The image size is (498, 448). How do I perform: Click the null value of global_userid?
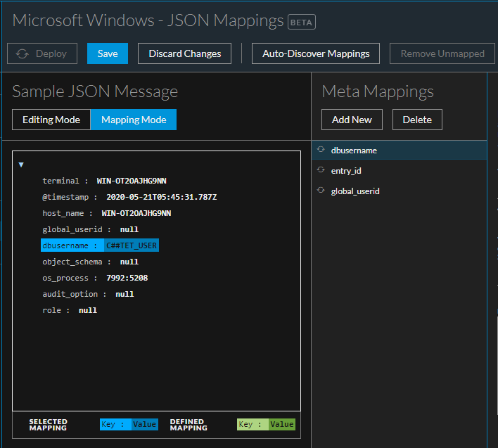pos(129,229)
